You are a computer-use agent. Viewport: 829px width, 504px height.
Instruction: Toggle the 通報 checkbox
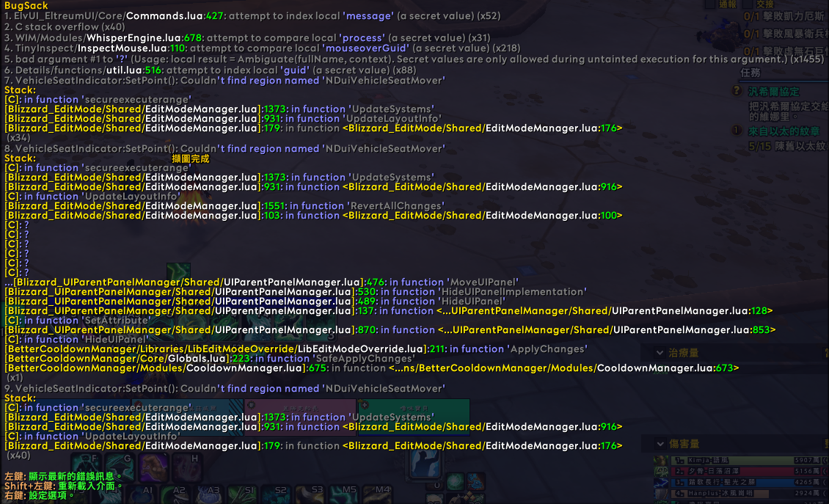point(709,4)
